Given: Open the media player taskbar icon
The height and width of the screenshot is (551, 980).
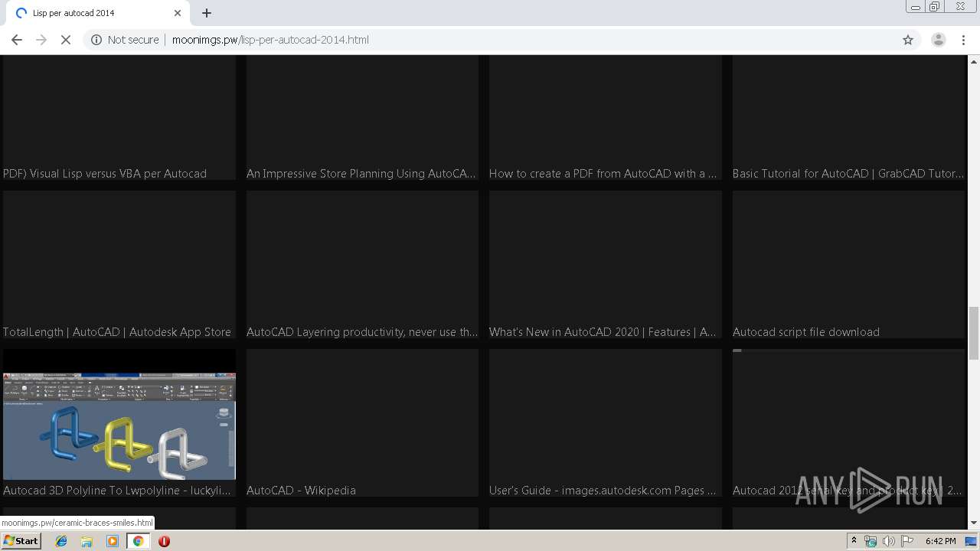Looking at the screenshot, I should (x=113, y=541).
